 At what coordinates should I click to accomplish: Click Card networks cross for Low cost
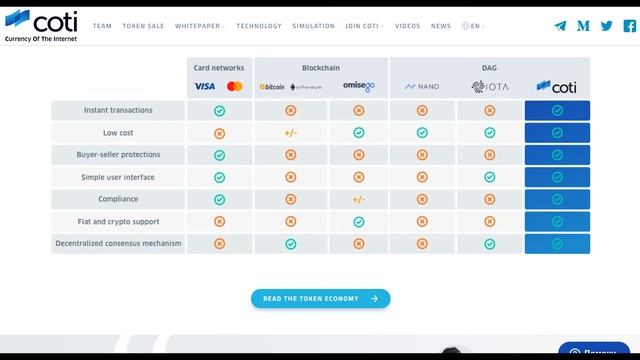click(x=220, y=133)
